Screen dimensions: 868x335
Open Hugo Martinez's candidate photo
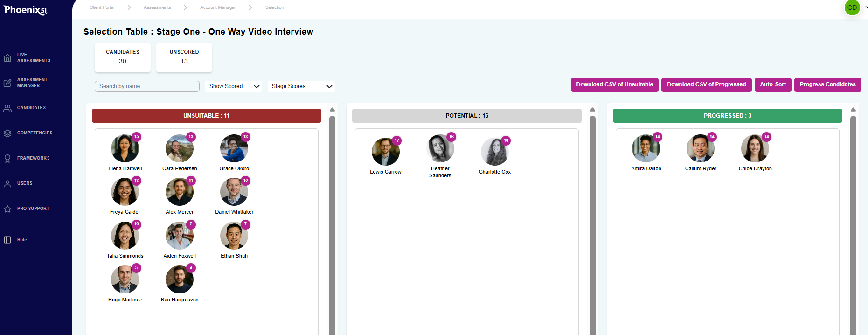pos(125,279)
